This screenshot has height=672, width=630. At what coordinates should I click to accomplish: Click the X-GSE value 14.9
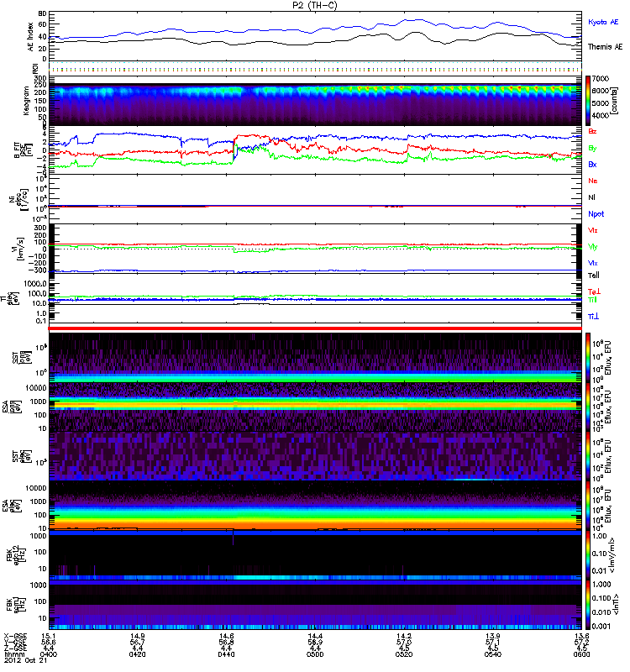137,636
